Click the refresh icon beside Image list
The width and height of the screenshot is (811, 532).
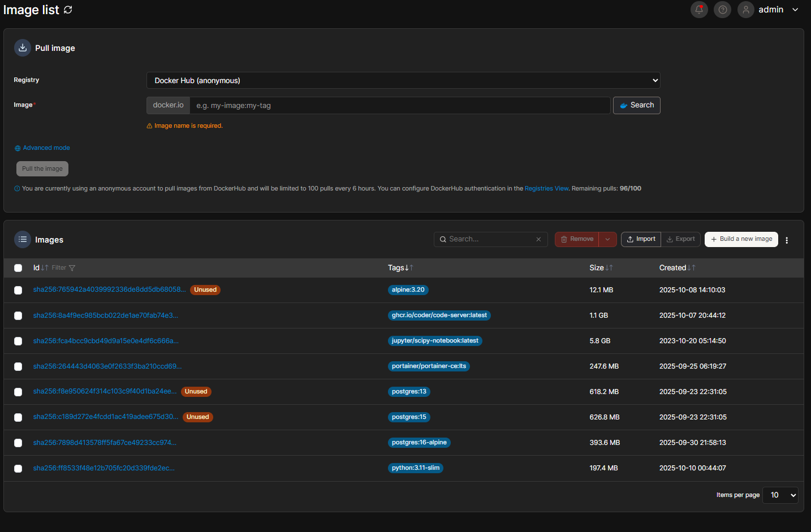[68, 10]
